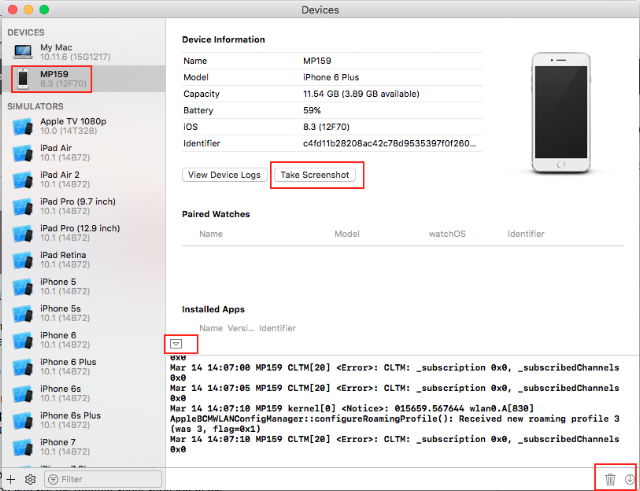
Task: Open the gear settings menu
Action: [30, 479]
